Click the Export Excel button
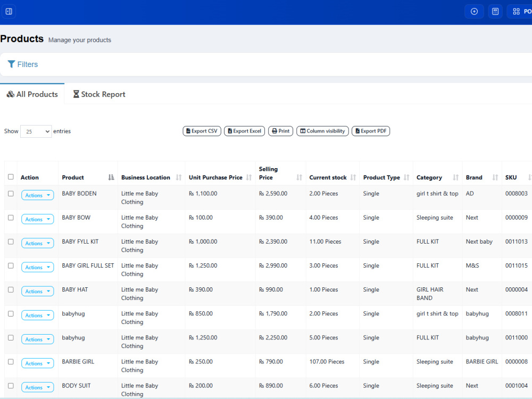 [x=244, y=131]
